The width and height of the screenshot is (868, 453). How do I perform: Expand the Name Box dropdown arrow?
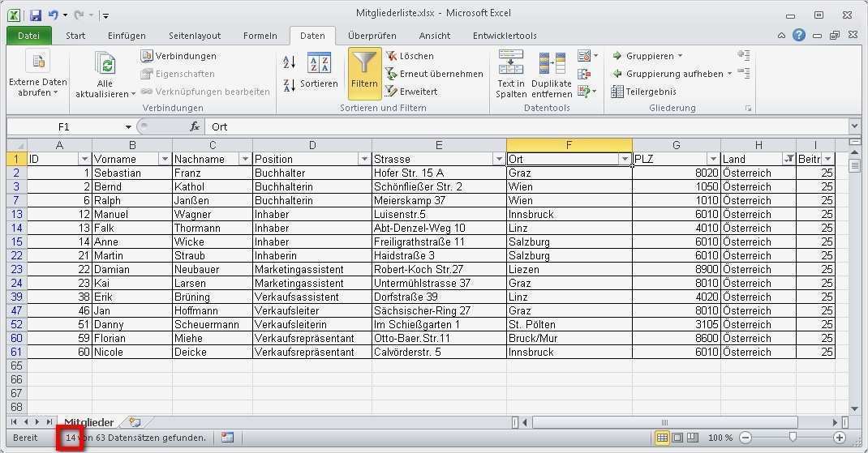click(128, 126)
